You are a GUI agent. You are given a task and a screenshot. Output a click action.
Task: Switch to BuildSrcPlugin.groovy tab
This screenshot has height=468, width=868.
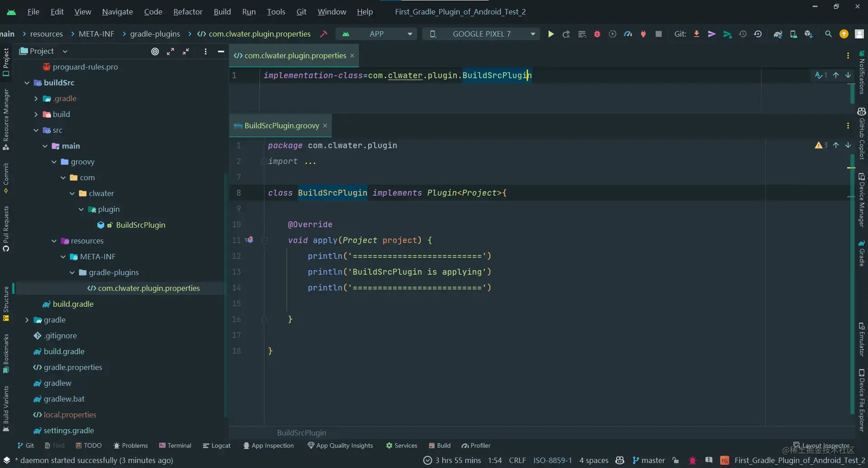pyautogui.click(x=281, y=126)
